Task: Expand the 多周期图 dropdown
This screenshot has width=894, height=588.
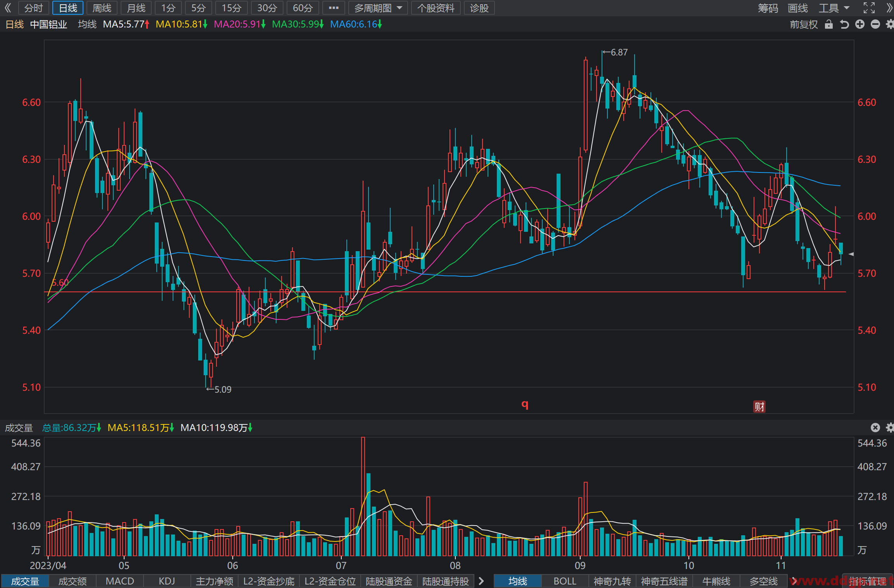Action: 378,8
